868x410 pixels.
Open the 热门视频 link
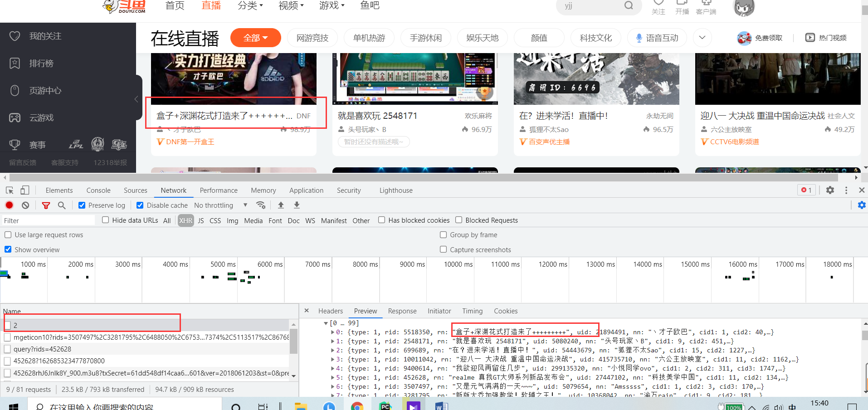(x=826, y=38)
